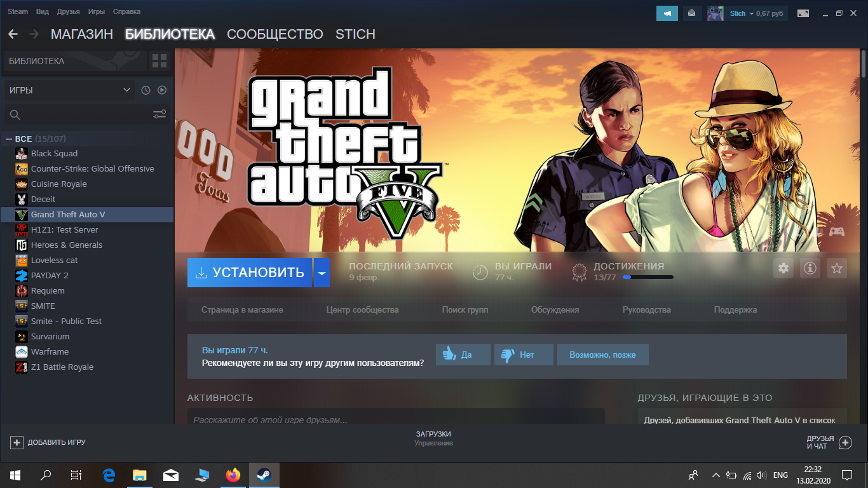Viewport: 868px width, 488px height.
Task: Change ENG input language in tray
Action: (780, 475)
